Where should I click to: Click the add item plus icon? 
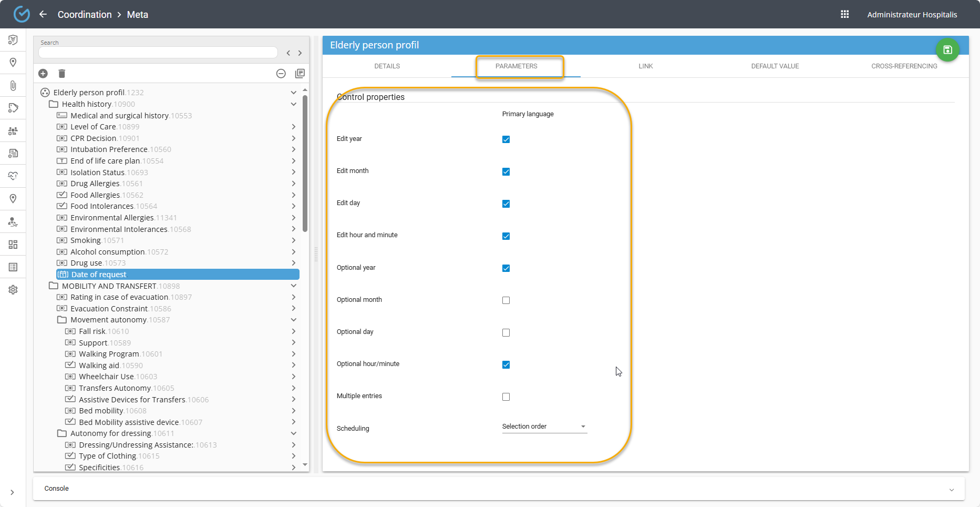[x=43, y=74]
